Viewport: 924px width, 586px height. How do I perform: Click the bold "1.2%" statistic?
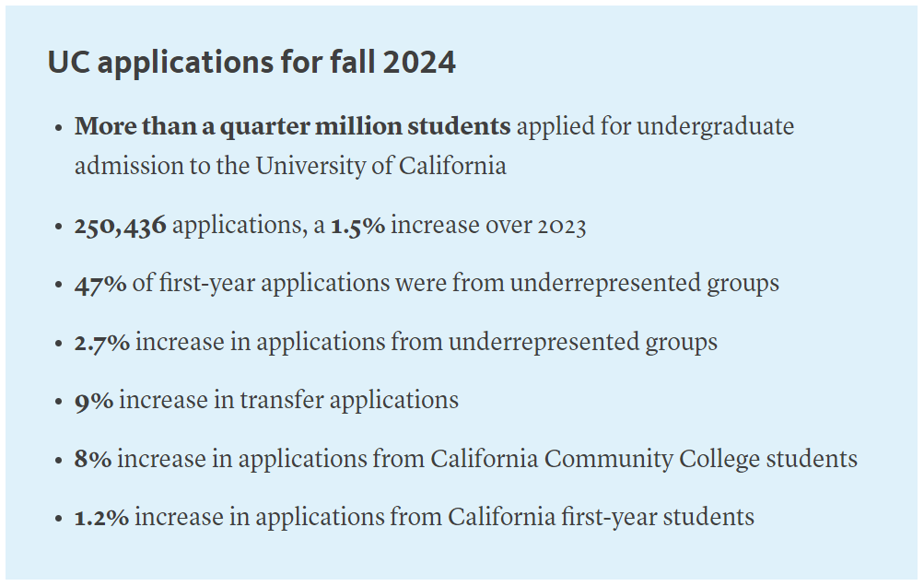click(101, 517)
